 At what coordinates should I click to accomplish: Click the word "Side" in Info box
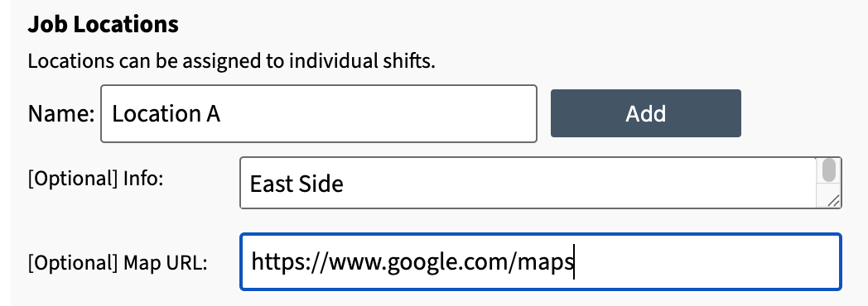pos(322,184)
